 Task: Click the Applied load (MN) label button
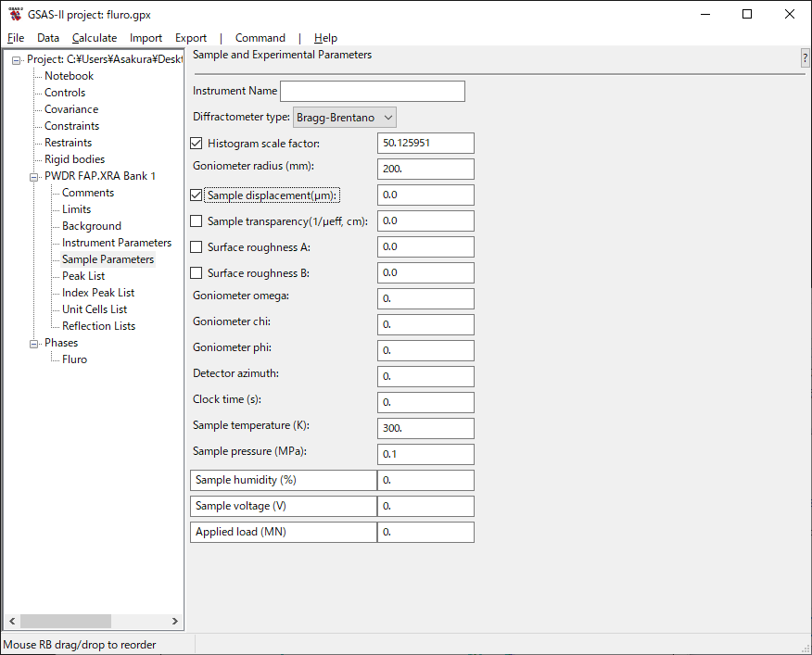[283, 532]
